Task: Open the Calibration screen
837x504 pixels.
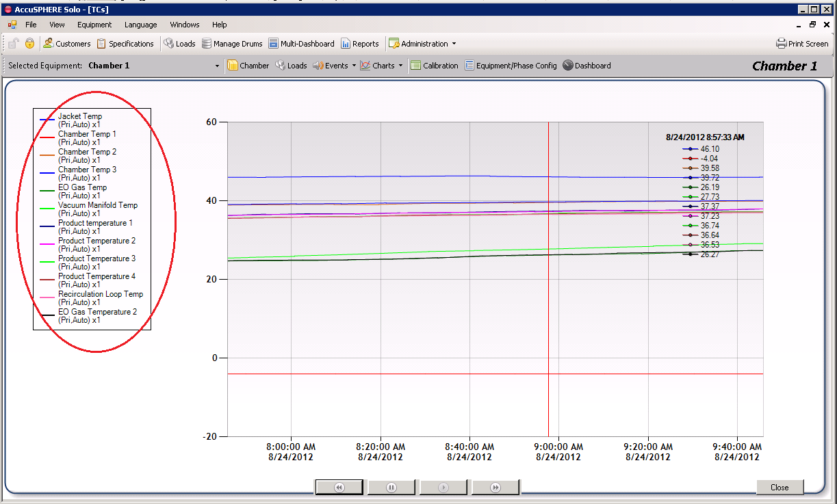Action: [435, 66]
